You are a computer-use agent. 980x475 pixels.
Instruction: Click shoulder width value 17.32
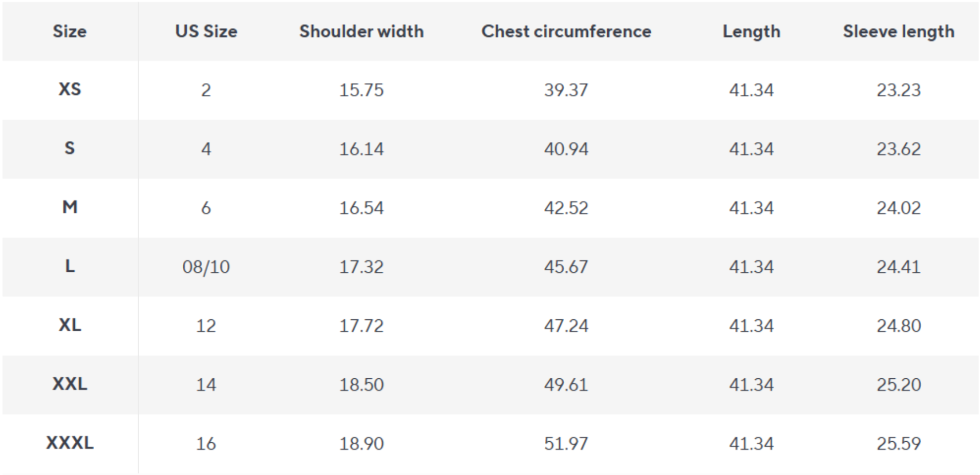(361, 267)
